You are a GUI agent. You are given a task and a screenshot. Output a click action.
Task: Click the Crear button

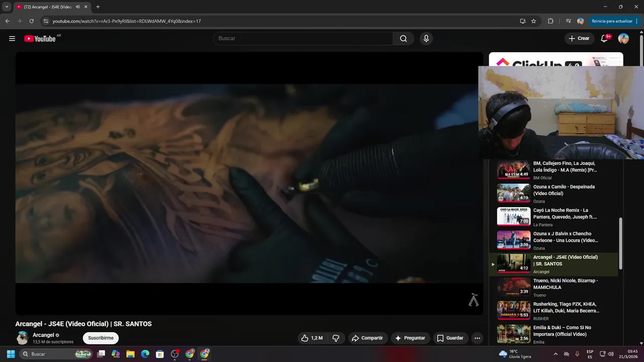(x=579, y=39)
